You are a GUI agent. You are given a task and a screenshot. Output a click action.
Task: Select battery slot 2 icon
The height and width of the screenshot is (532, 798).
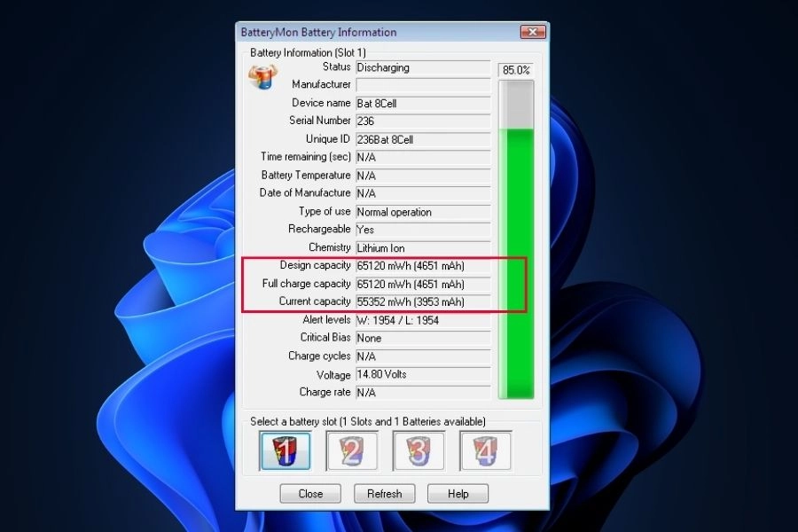pyautogui.click(x=352, y=451)
